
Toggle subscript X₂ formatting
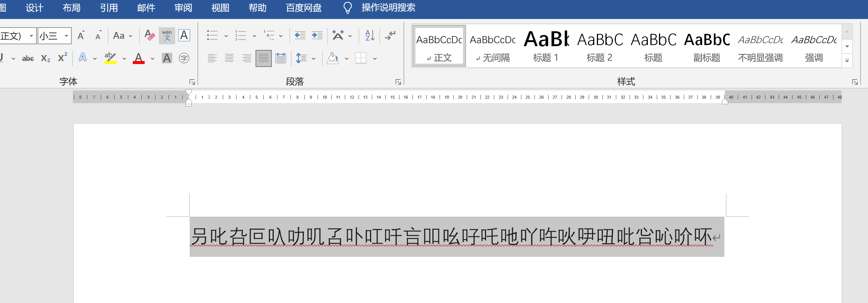[x=45, y=58]
